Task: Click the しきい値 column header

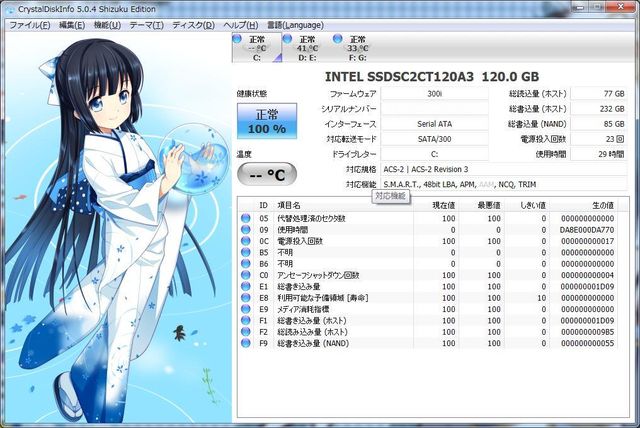Action: (527, 205)
